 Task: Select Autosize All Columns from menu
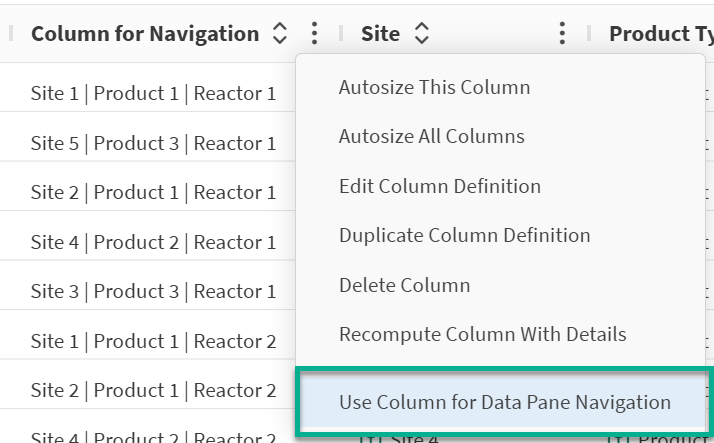431,136
